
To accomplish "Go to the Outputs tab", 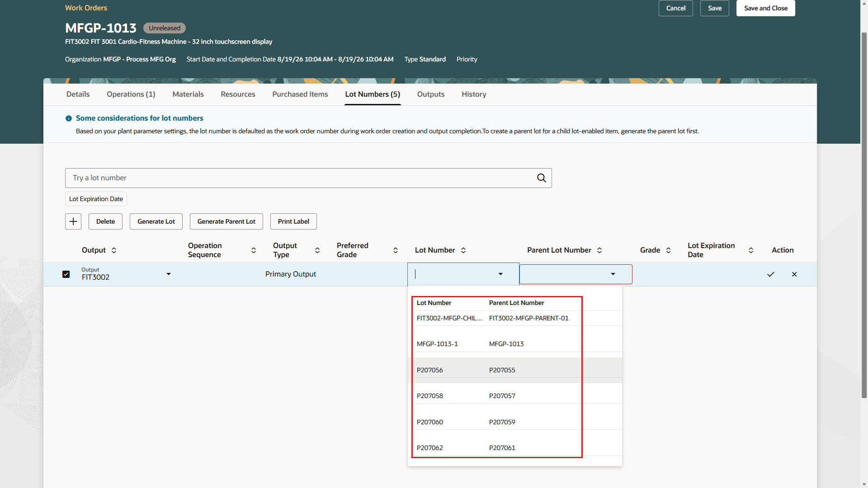I will [x=431, y=94].
